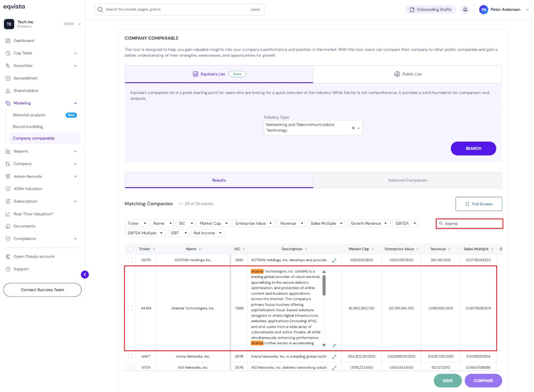534x392 pixels.
Task: Open the Market Cap filter dropdown
Action: click(x=213, y=224)
